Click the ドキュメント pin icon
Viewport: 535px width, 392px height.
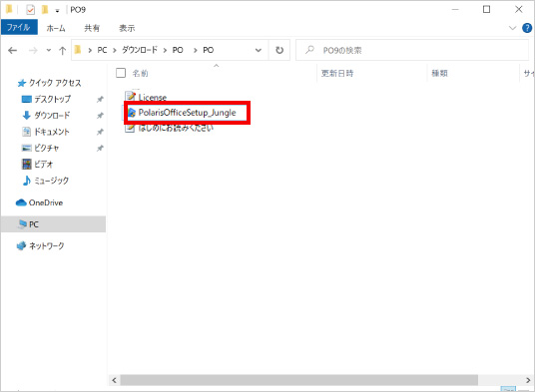100,132
